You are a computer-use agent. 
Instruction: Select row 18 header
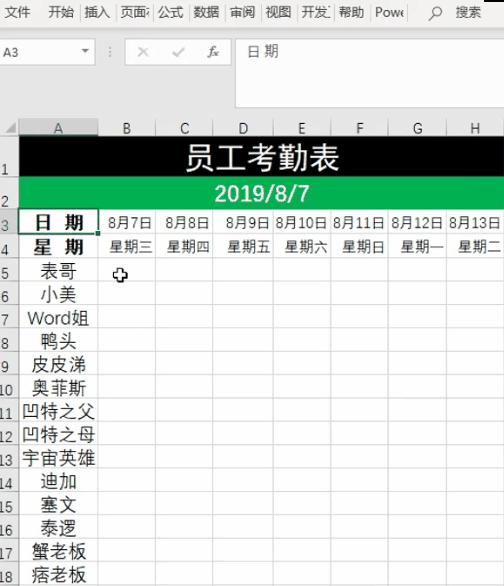[9, 574]
